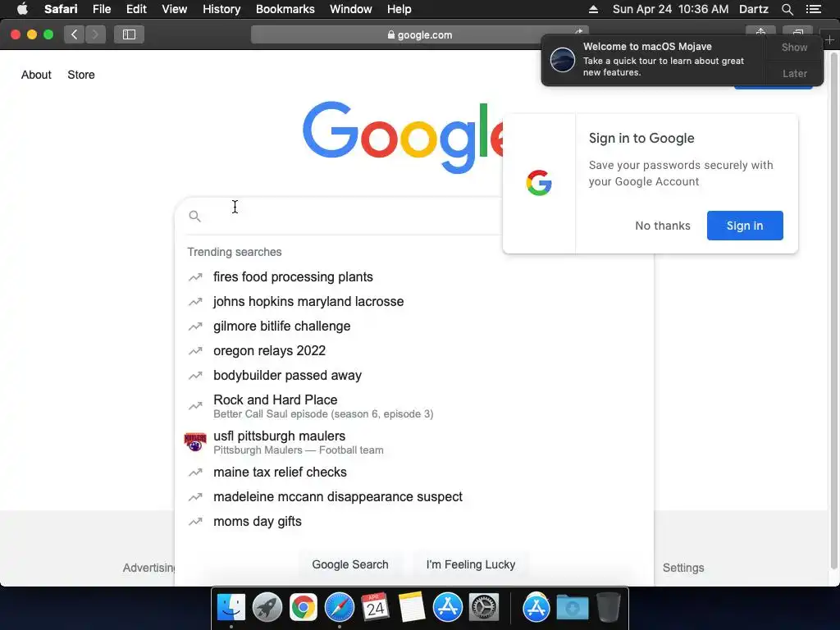Select 'Rock and Hard Place' suggestion
This screenshot has width=840, height=630.
413,406
